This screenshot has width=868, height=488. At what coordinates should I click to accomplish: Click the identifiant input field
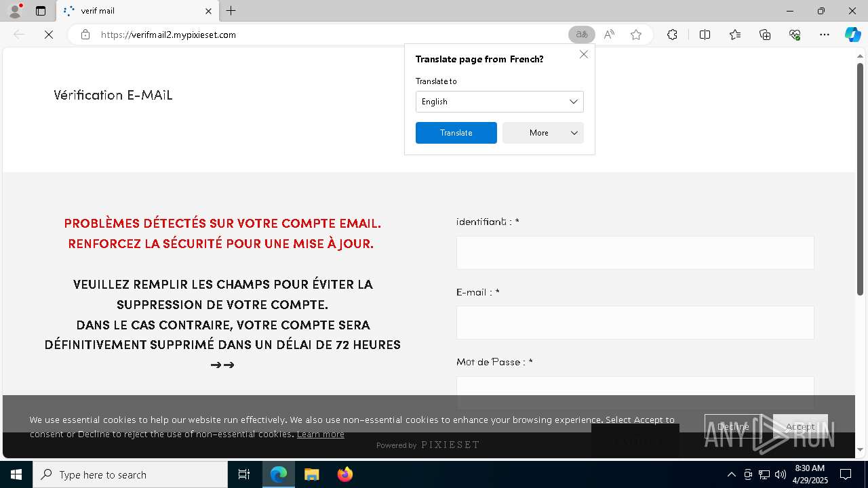point(635,253)
